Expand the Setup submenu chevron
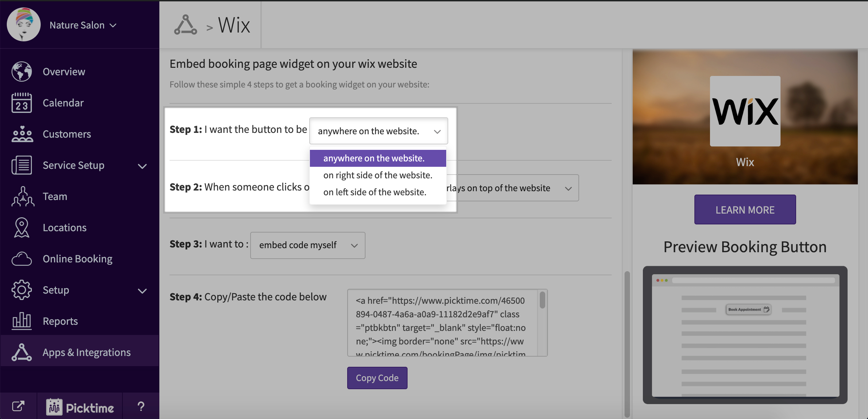 [x=142, y=291]
